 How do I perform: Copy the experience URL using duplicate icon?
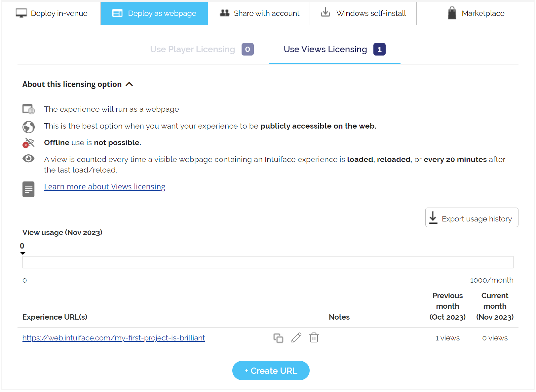[278, 338]
